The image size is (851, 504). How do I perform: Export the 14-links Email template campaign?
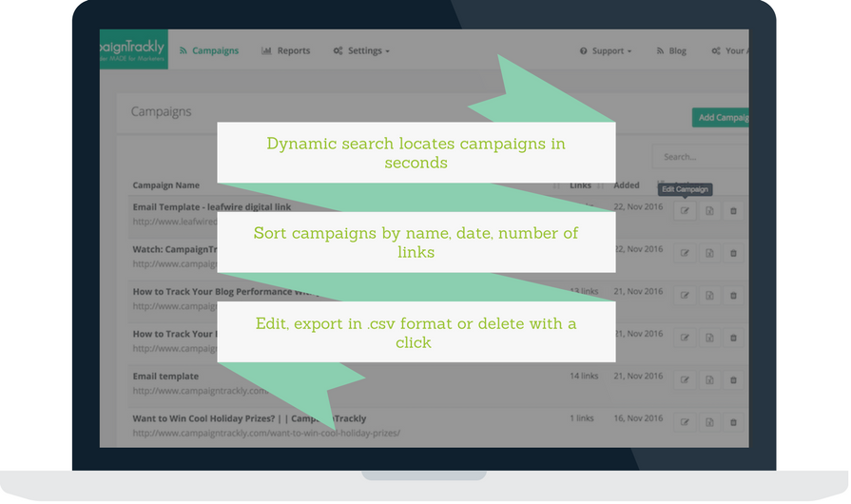pos(709,379)
